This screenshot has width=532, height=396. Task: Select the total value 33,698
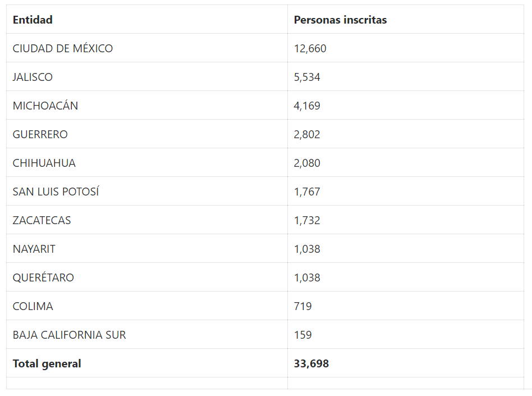point(311,363)
